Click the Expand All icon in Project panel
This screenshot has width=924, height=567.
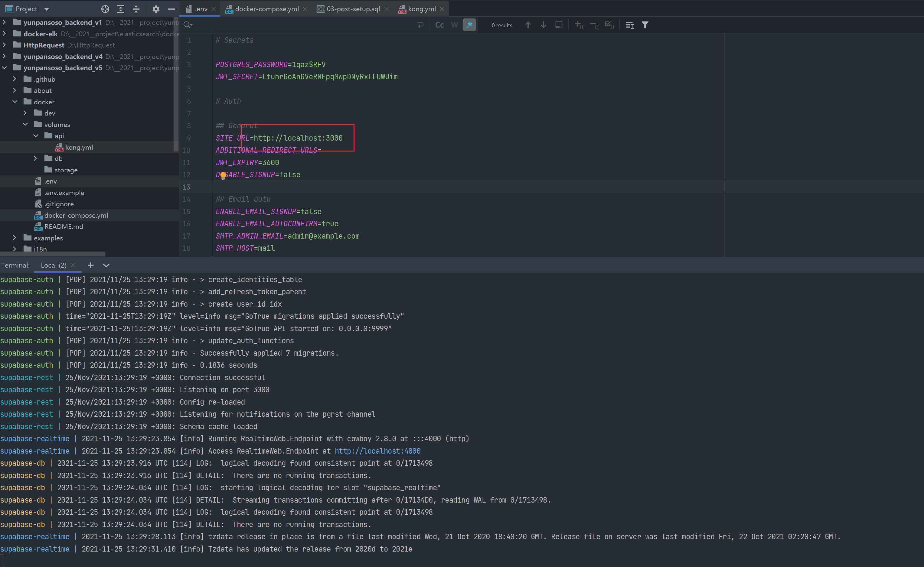(x=120, y=9)
